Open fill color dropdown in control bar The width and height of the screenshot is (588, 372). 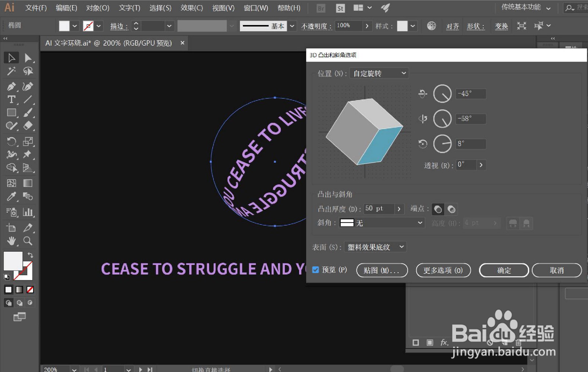click(x=75, y=26)
